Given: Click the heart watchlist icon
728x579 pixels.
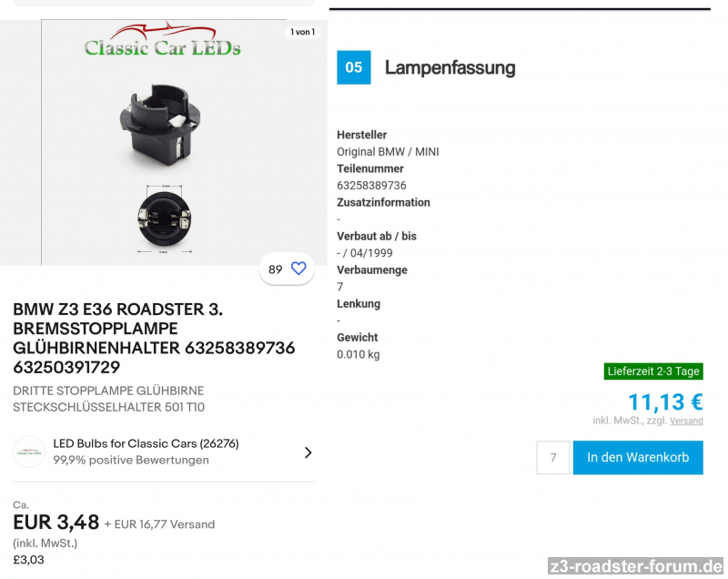Looking at the screenshot, I should [x=298, y=269].
